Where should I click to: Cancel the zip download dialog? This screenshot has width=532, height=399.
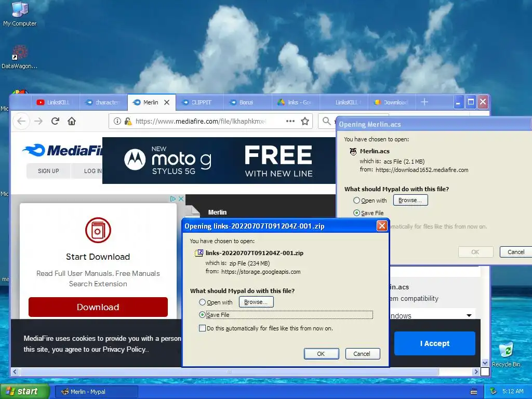[362, 353]
